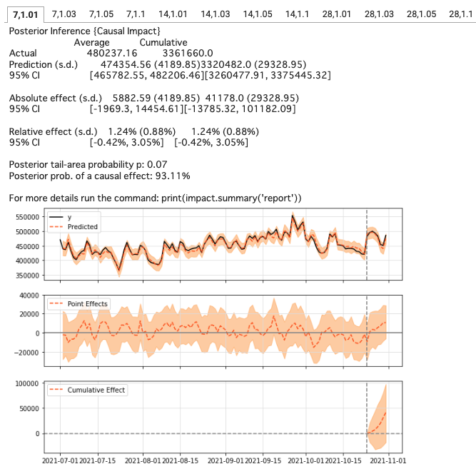
Task: Select the 28,1.01 tab
Action: (336, 14)
